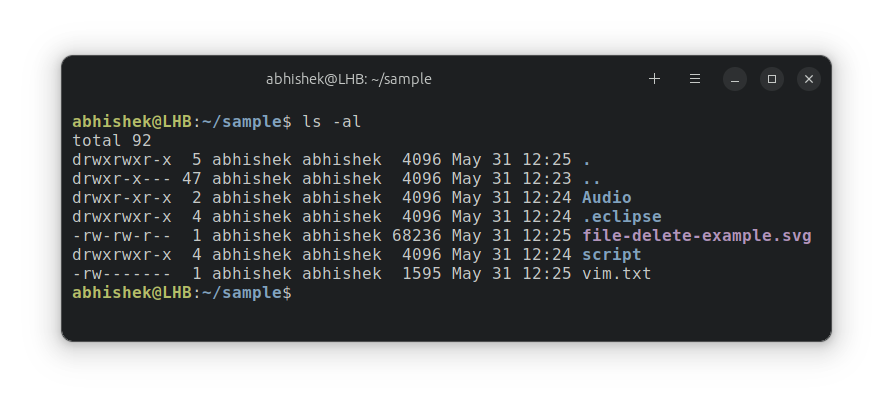The width and height of the screenshot is (893, 409).
Task: Click the 68236 file size value
Action: pyautogui.click(x=416, y=236)
